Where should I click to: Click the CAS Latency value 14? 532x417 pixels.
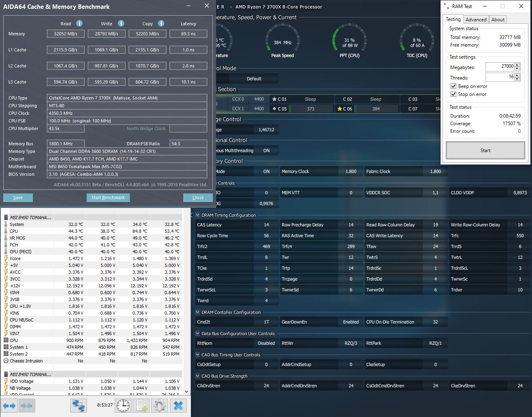click(266, 225)
